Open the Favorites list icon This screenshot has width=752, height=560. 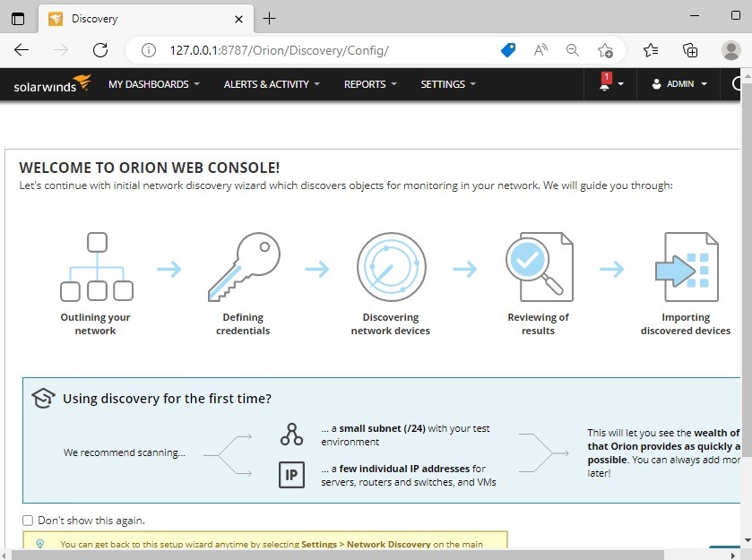[651, 50]
